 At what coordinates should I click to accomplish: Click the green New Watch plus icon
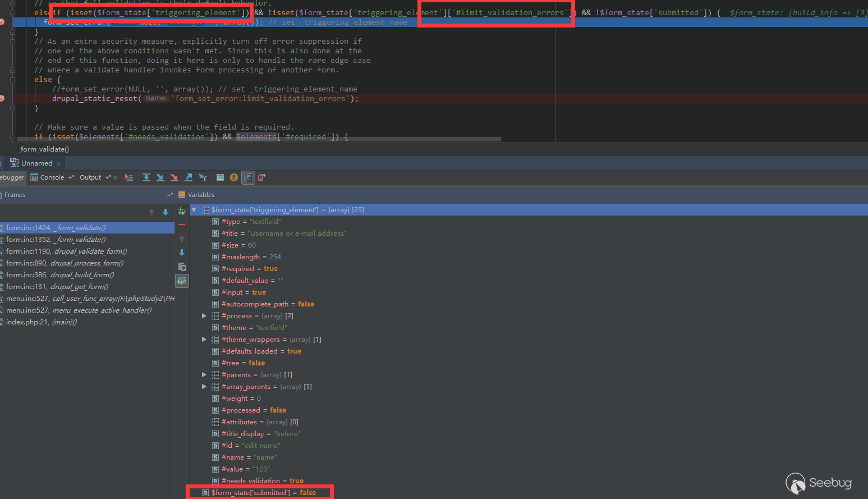(182, 210)
